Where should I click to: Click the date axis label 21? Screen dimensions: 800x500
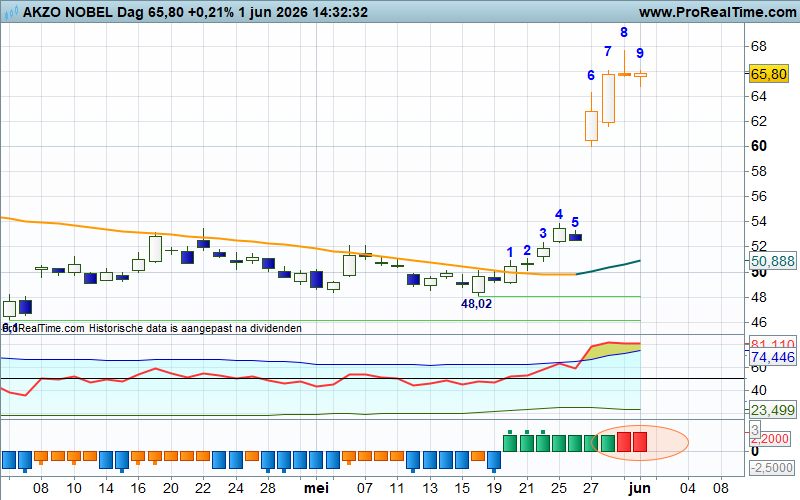pyautogui.click(x=527, y=488)
